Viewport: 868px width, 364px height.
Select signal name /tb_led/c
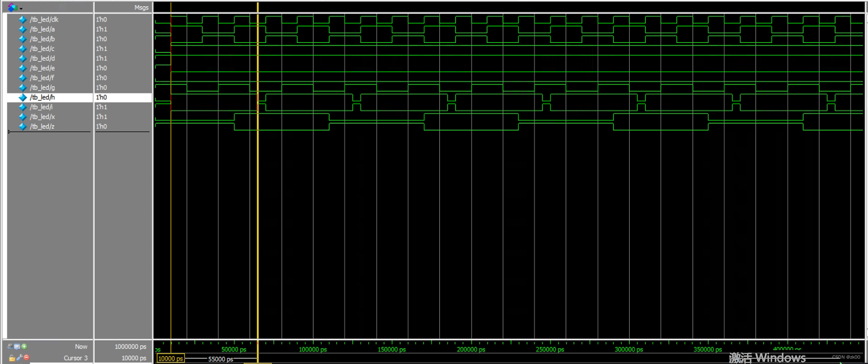(42, 49)
